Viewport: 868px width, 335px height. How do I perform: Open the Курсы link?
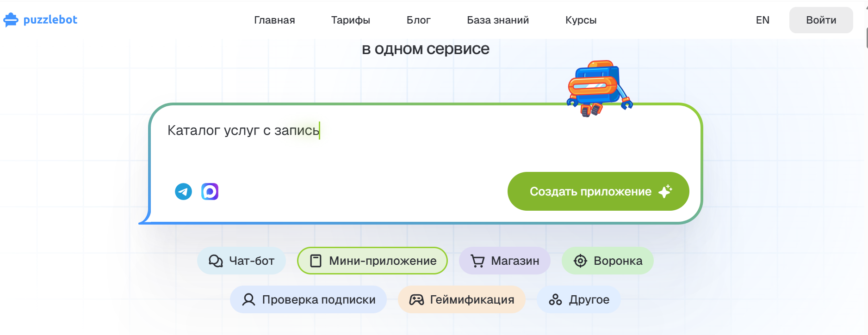tap(581, 20)
